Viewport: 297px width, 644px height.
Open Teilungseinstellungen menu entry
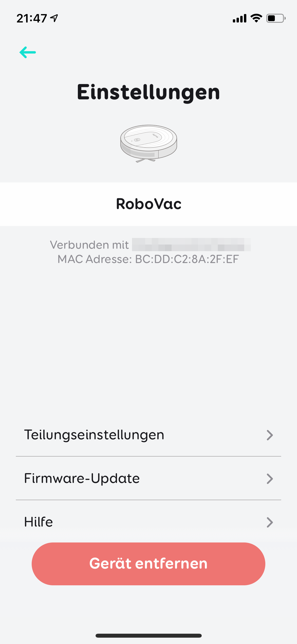click(x=148, y=435)
